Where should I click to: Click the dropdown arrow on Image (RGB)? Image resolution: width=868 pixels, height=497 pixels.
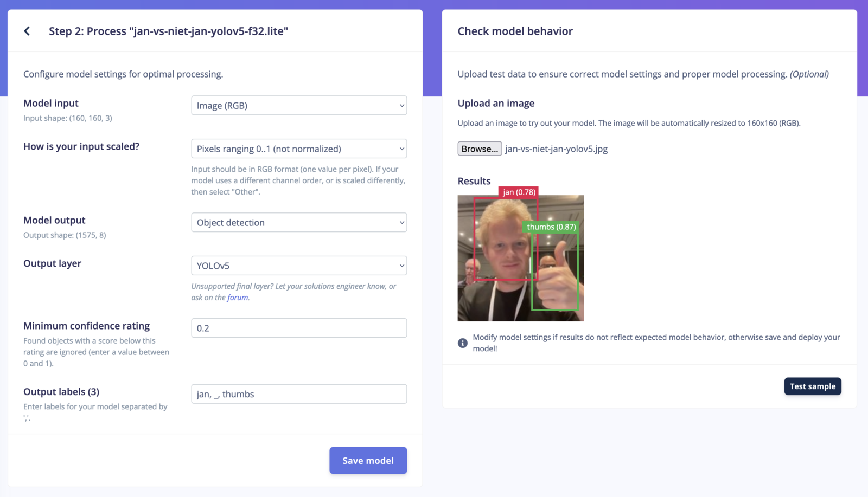[x=402, y=106]
